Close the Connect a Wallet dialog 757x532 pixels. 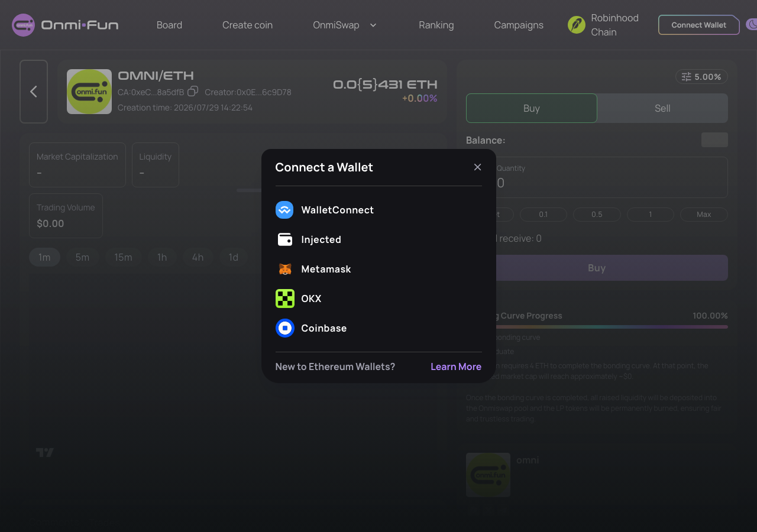click(478, 167)
